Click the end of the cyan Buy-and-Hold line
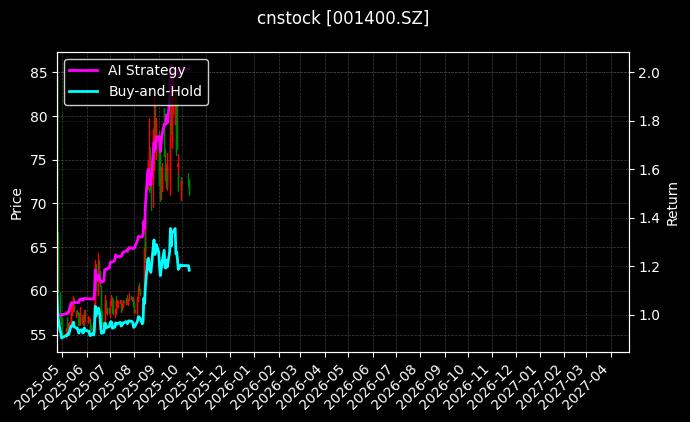The height and width of the screenshot is (422, 690). (x=190, y=269)
